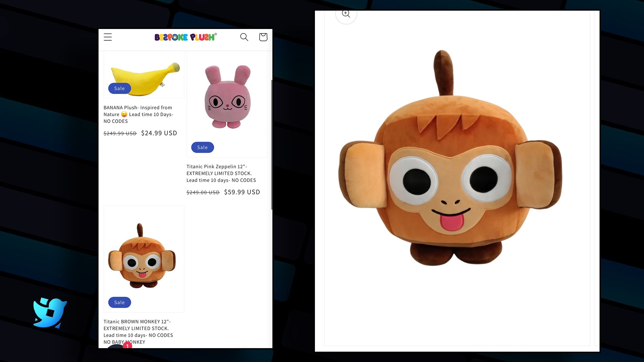Click the Sale badge on banana plush
Image resolution: width=644 pixels, height=362 pixels.
pos(119,88)
